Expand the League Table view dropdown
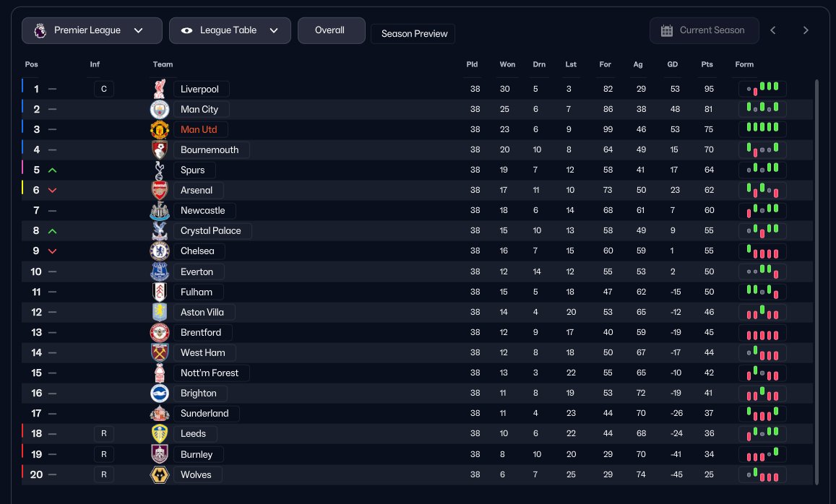 [230, 30]
